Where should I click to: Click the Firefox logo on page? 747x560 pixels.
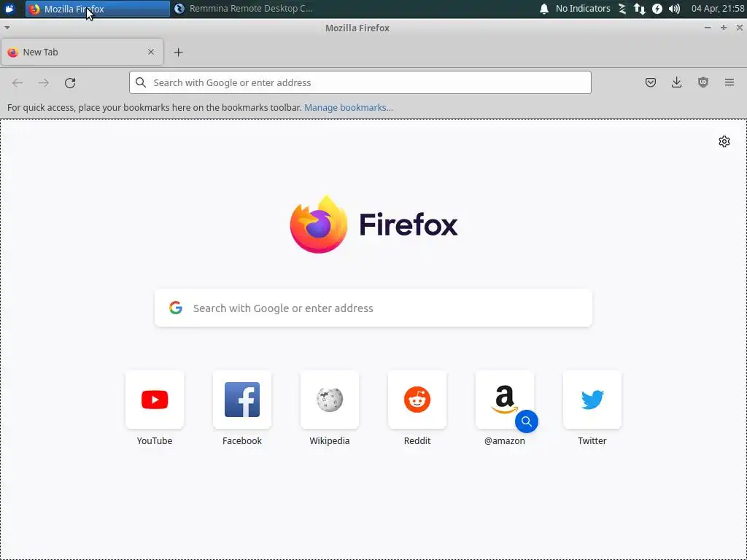(x=373, y=225)
